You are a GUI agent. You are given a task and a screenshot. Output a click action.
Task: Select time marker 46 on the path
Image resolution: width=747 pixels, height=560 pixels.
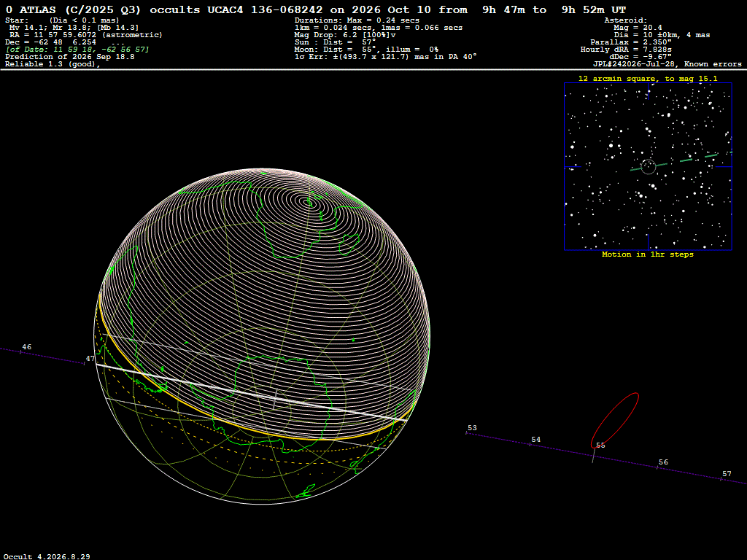point(27,347)
